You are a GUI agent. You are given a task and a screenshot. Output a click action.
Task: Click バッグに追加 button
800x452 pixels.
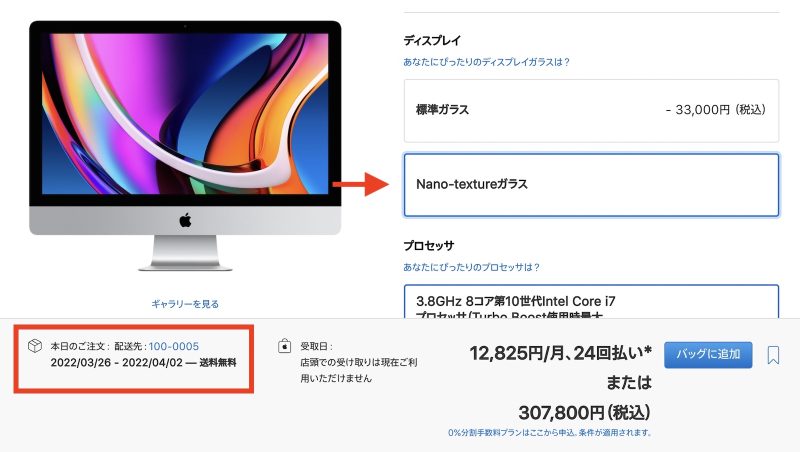(x=708, y=355)
